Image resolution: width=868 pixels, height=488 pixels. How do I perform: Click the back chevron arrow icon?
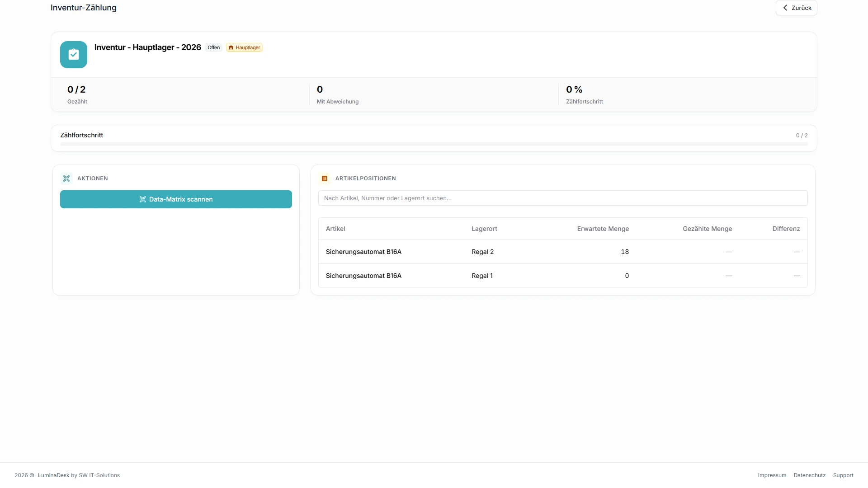785,8
